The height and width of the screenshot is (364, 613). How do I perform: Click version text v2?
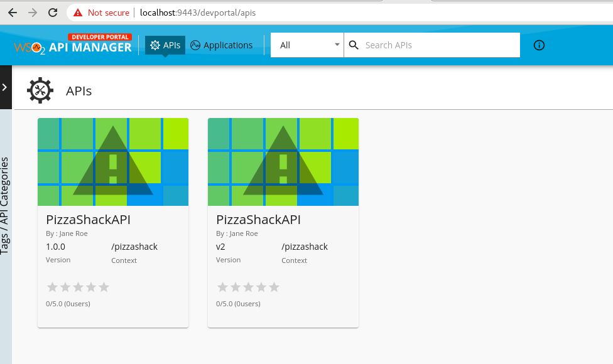[x=220, y=247]
